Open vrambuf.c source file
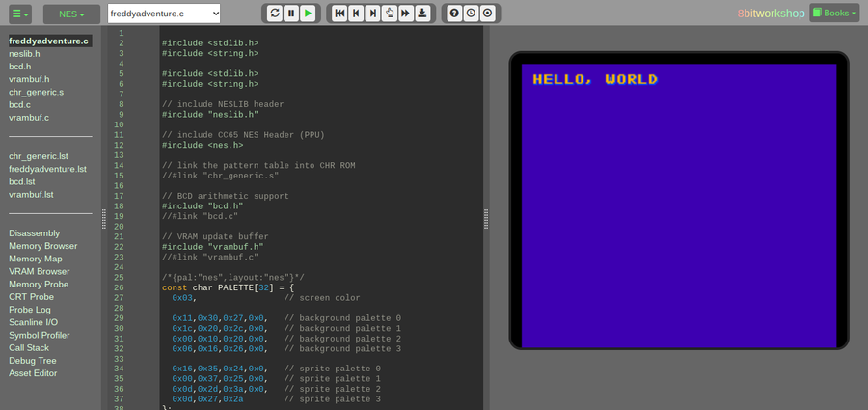This screenshot has height=410, width=868. coord(29,118)
